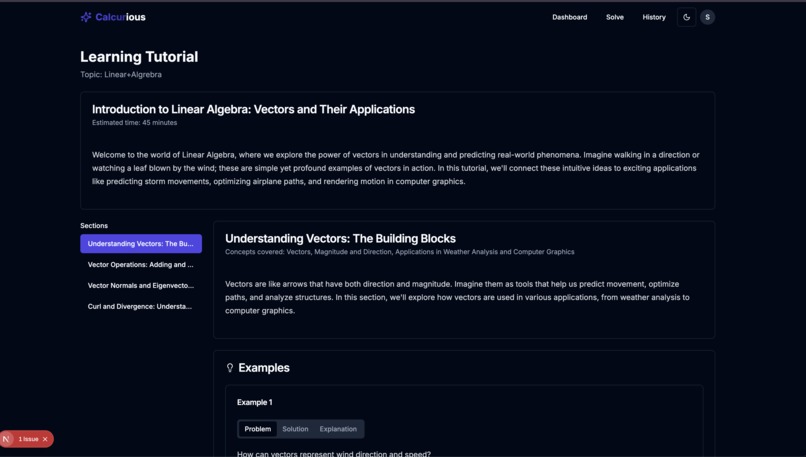Select Vector Normals and Eigenvectors section

(x=141, y=285)
